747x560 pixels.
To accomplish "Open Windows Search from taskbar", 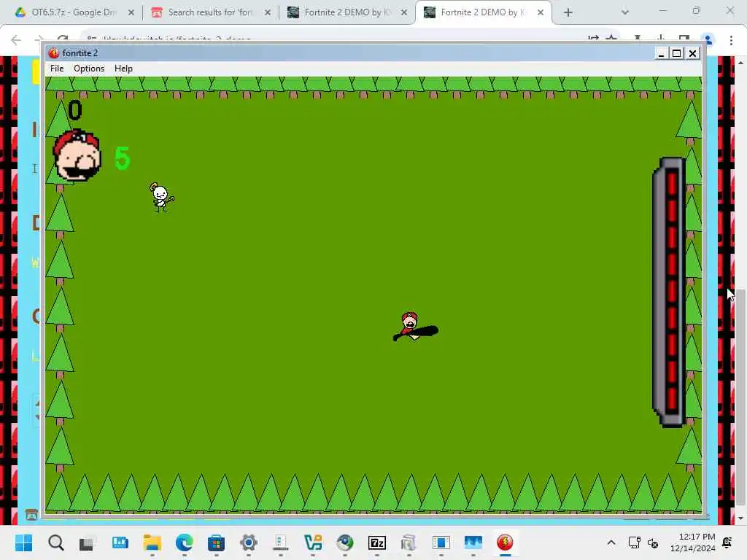I will click(x=55, y=542).
